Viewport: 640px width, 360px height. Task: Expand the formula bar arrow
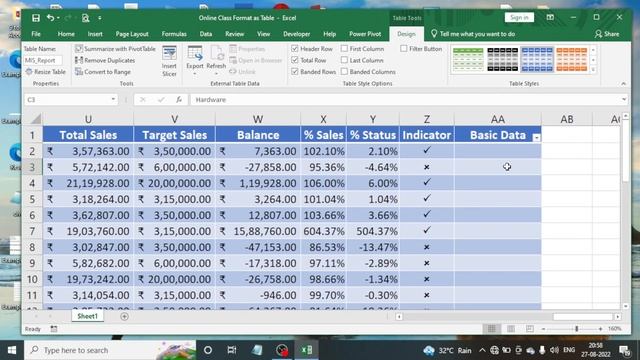[624, 100]
